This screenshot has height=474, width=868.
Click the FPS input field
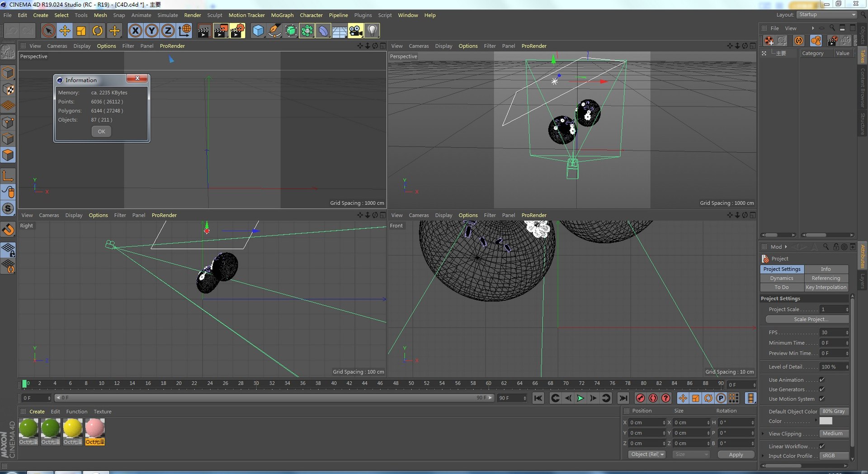pos(834,332)
